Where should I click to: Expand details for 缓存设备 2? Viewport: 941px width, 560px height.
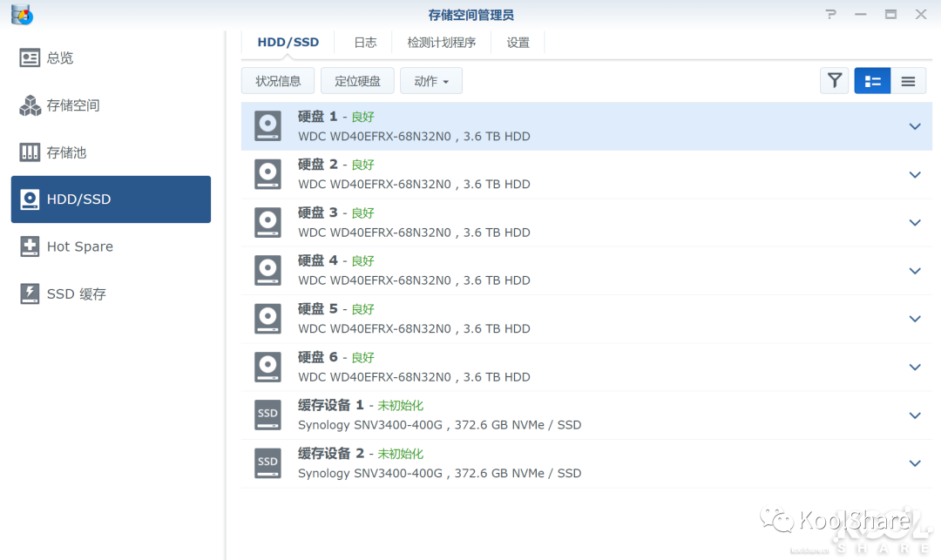pos(915,463)
